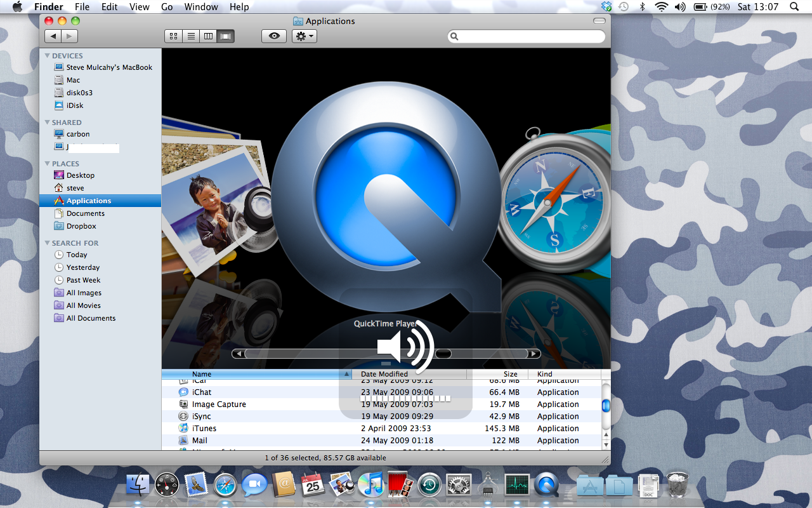Open the Window menu
Image resolution: width=812 pixels, height=508 pixels.
(200, 7)
